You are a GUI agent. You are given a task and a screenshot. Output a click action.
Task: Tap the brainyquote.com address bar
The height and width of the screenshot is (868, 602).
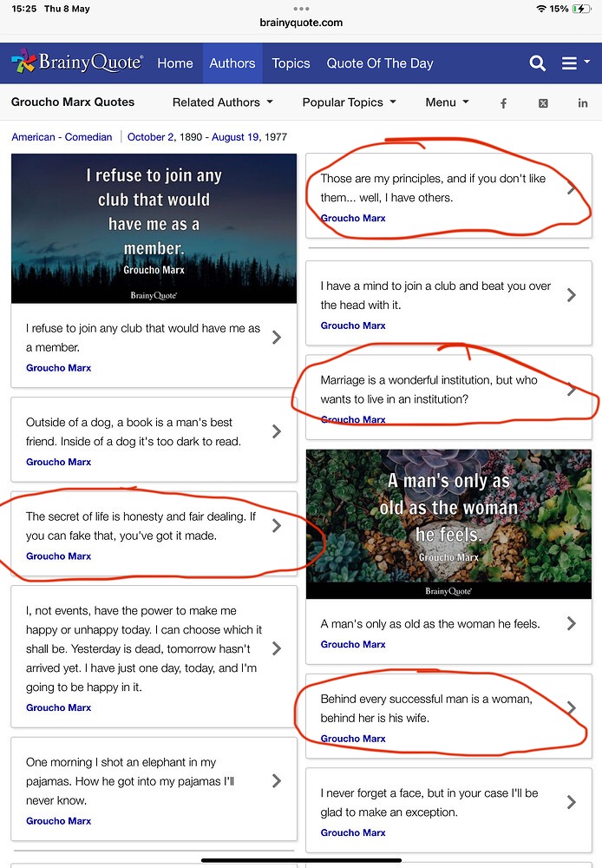click(301, 23)
